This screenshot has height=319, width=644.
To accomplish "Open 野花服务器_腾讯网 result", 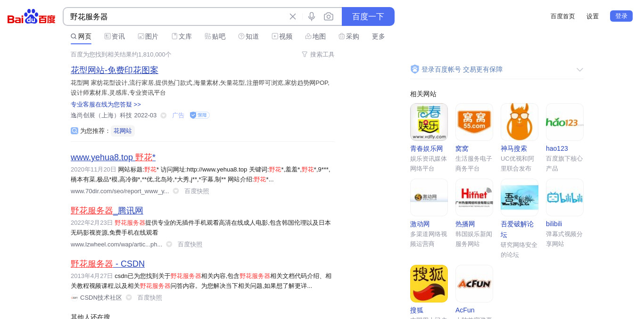I will [107, 211].
